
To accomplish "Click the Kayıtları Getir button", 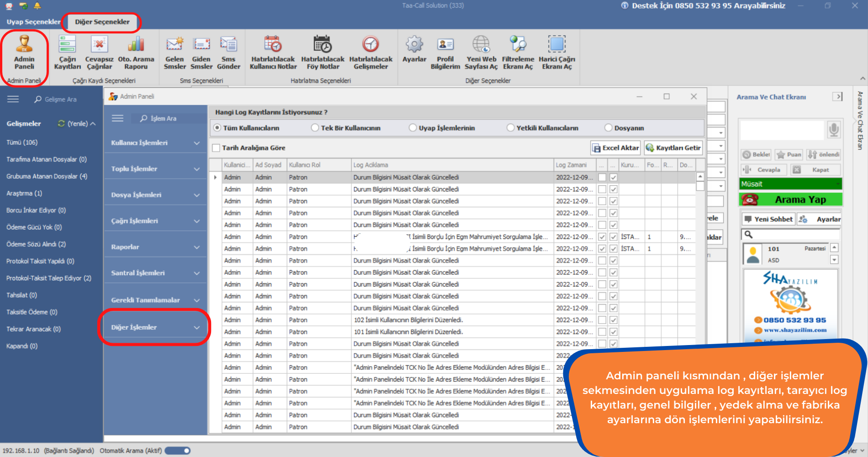I will click(x=673, y=148).
